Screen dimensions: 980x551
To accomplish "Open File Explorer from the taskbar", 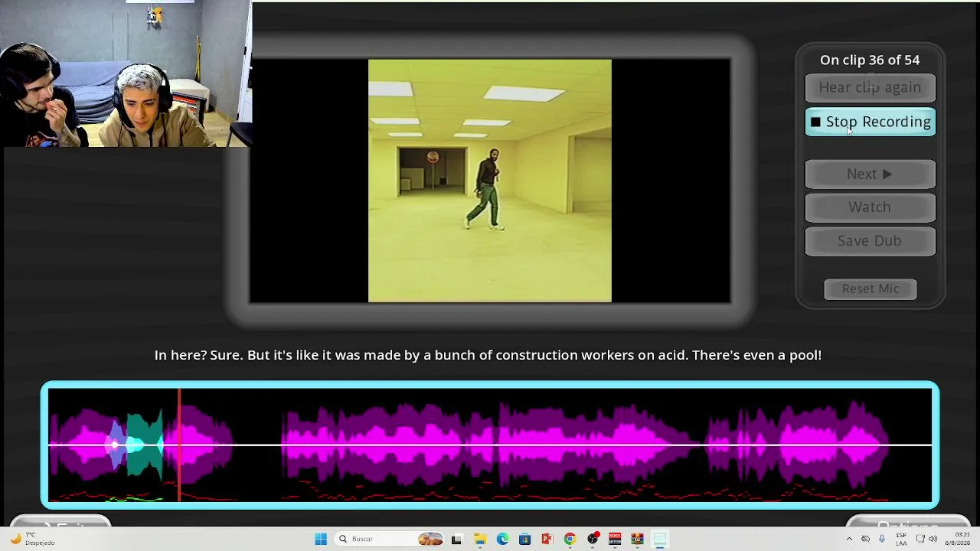I will click(x=480, y=539).
